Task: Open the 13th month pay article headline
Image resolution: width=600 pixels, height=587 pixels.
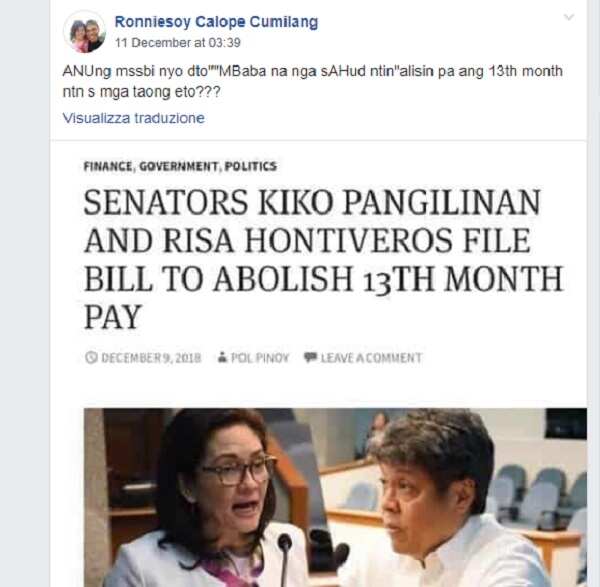Action: [323, 259]
